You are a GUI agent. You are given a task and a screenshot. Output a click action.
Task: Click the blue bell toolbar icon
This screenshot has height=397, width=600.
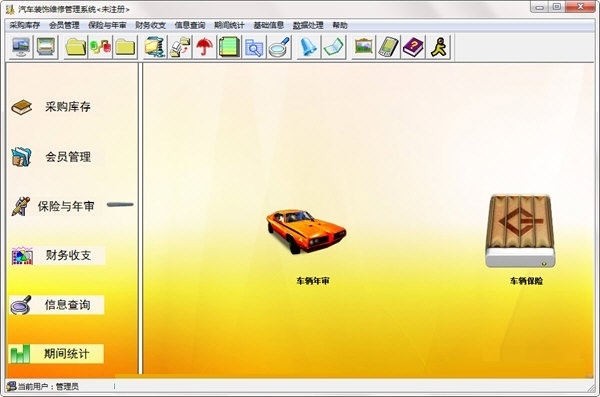tap(308, 47)
